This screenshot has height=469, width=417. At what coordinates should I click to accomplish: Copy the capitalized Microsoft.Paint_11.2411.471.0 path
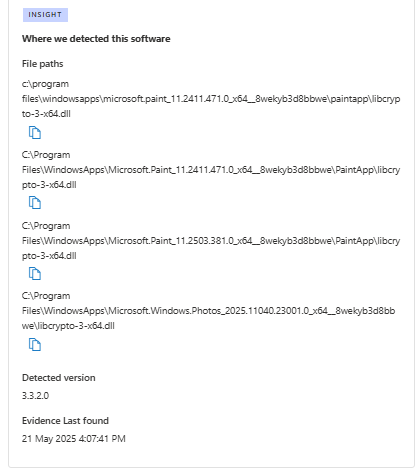tap(35, 203)
